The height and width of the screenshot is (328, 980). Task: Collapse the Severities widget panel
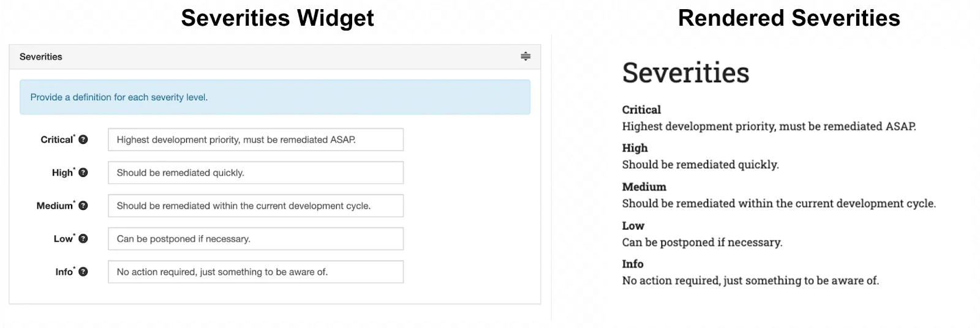click(526, 56)
